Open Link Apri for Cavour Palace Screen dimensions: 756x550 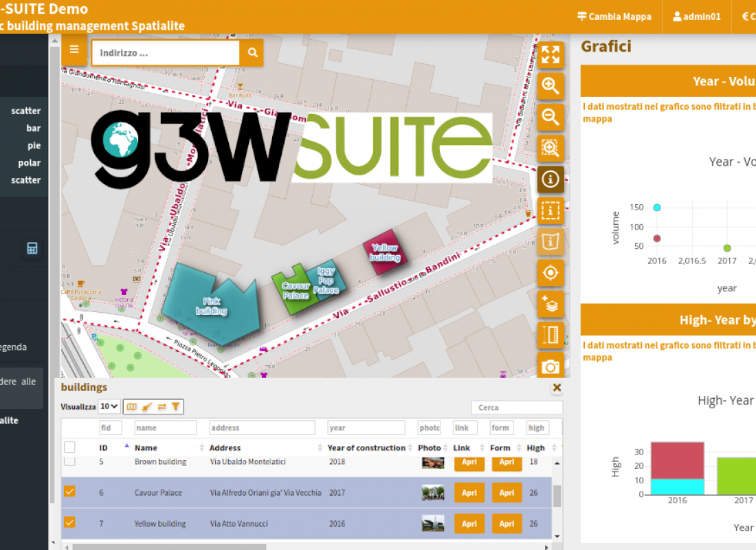pyautogui.click(x=469, y=492)
